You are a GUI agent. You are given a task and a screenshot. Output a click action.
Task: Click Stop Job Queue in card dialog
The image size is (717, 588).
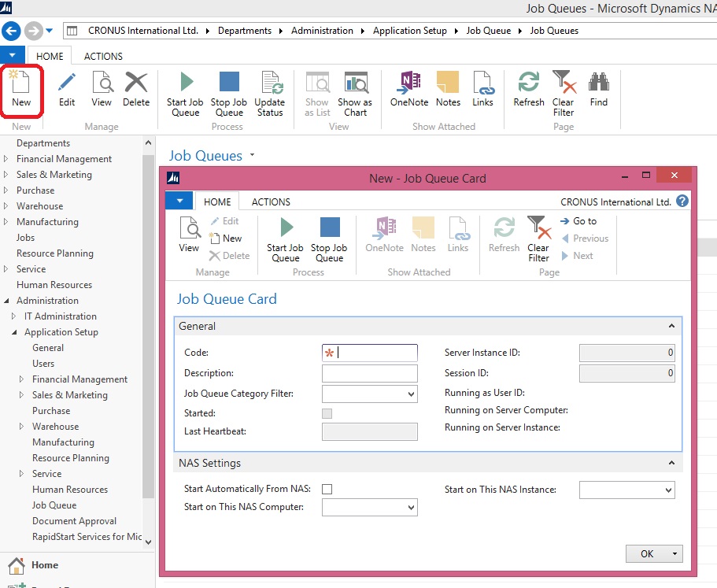(x=329, y=239)
